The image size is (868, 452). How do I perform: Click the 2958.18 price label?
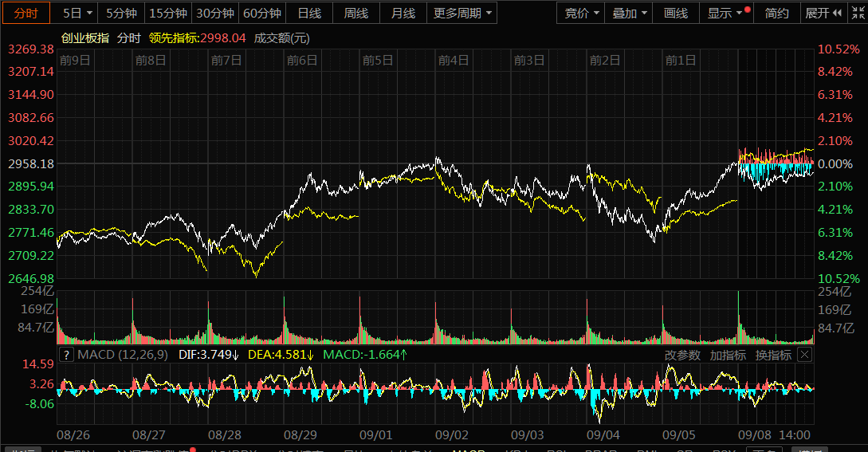(31, 164)
